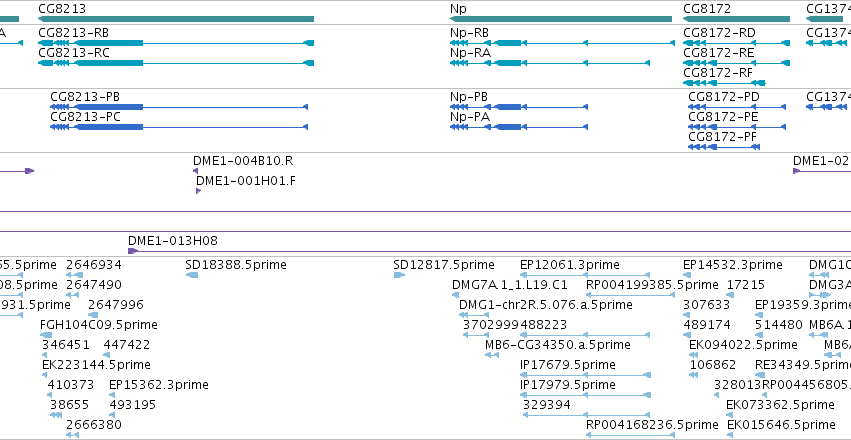Click the CG8172-PD protein label
The width and height of the screenshot is (851, 440).
(724, 97)
